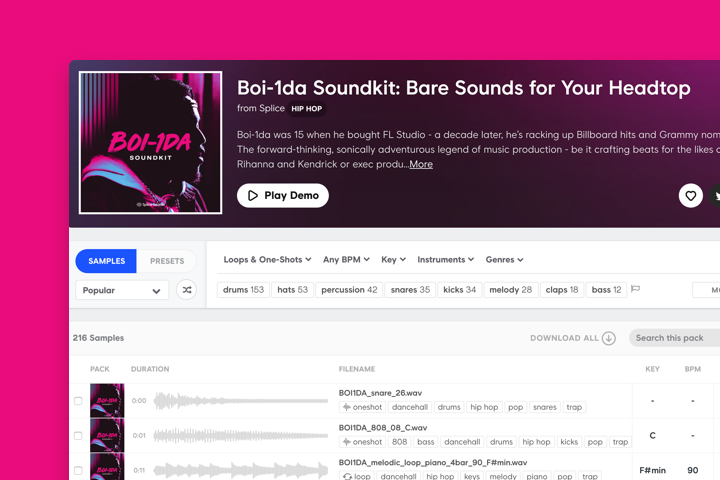Click filename BOI1DA_melodic_loop_piano_4bar_90_F#min.wav
The height and width of the screenshot is (480, 720).
point(433,463)
